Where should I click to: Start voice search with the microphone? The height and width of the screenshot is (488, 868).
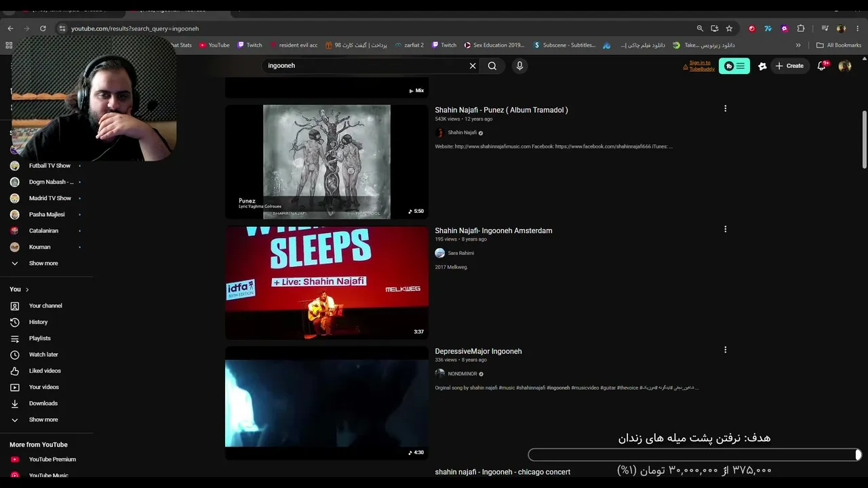519,66
